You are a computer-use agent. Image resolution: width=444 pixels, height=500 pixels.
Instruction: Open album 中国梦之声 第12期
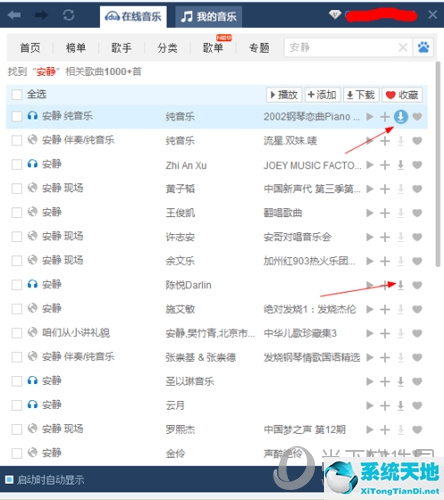[x=304, y=429]
